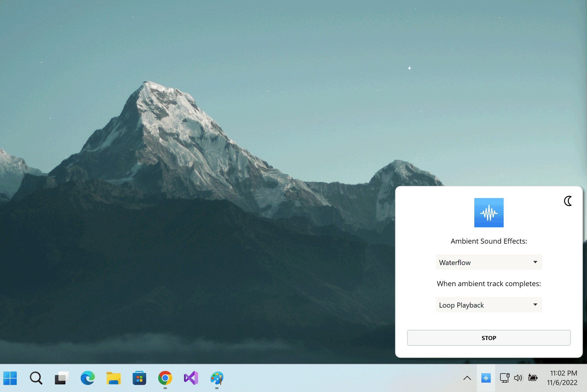This screenshot has height=392, width=587.
Task: Open Microsoft Store from the taskbar
Action: click(x=139, y=378)
